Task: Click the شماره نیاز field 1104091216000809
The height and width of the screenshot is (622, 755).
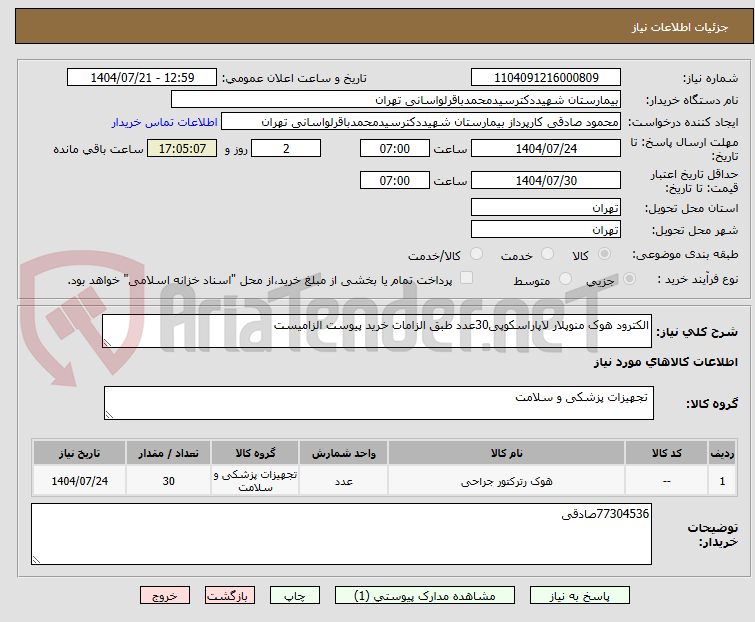Action: [x=546, y=78]
